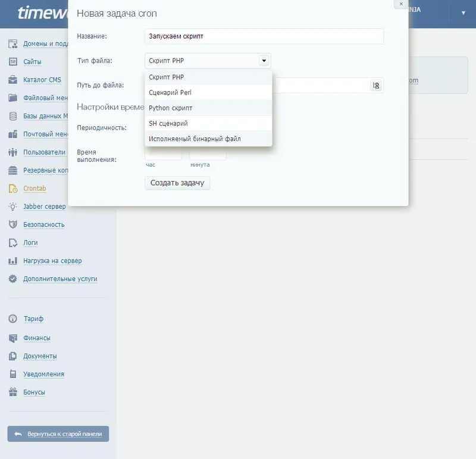Click the 'Создать задачу' button
Viewport: 476px width, 459px height.
pos(177,183)
